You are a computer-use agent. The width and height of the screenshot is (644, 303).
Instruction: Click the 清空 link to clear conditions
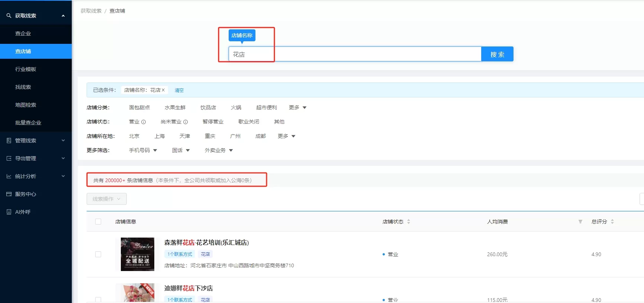pos(179,90)
